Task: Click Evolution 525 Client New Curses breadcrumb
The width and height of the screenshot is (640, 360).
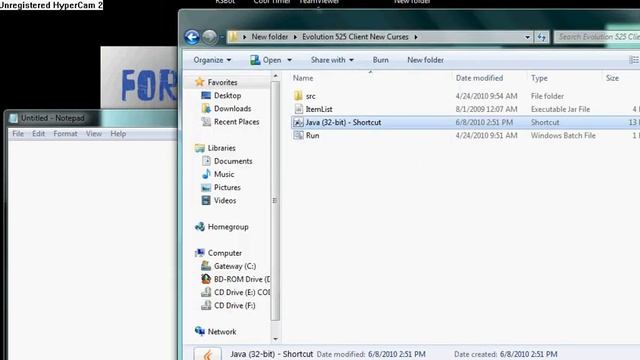Action: coord(355,37)
